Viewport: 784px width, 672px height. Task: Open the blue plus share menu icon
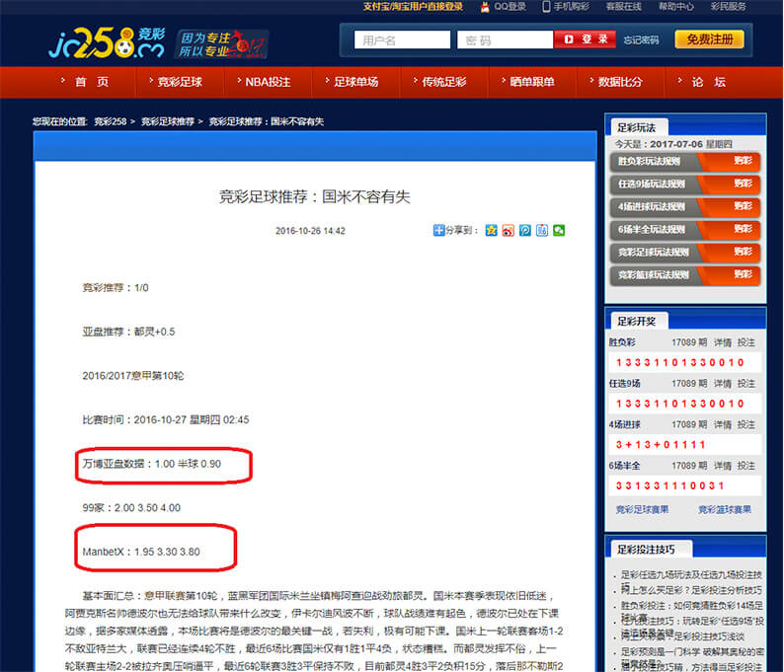[439, 230]
